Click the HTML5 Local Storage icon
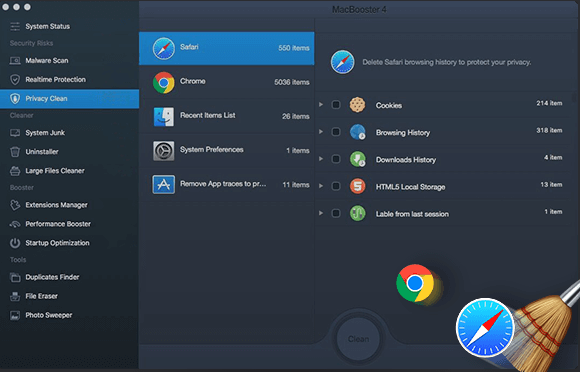 pos(357,186)
